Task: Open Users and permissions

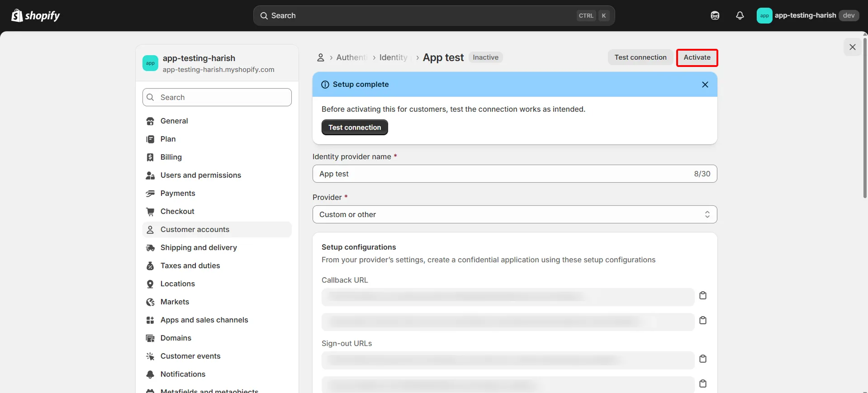Action: point(217,175)
